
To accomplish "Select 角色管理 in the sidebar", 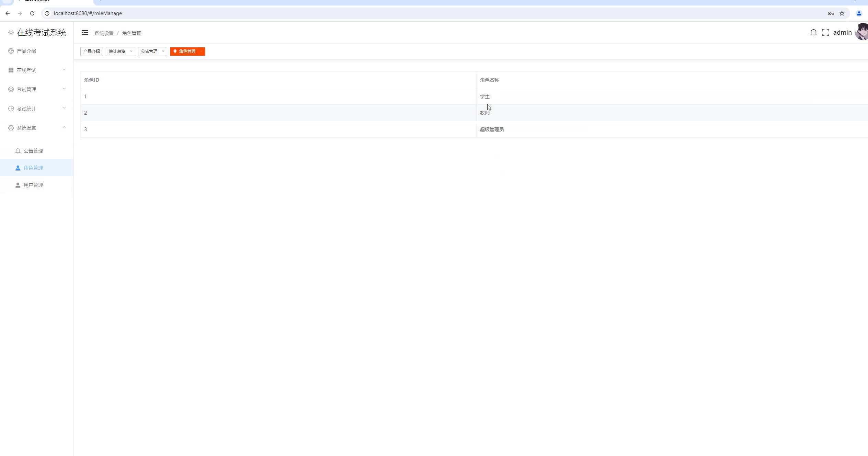I will pyautogui.click(x=33, y=168).
